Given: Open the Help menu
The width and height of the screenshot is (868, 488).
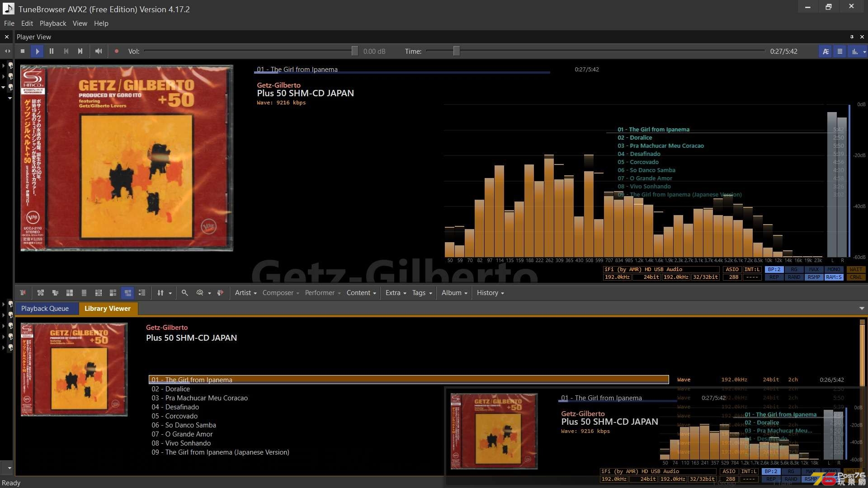Looking at the screenshot, I should 101,23.
